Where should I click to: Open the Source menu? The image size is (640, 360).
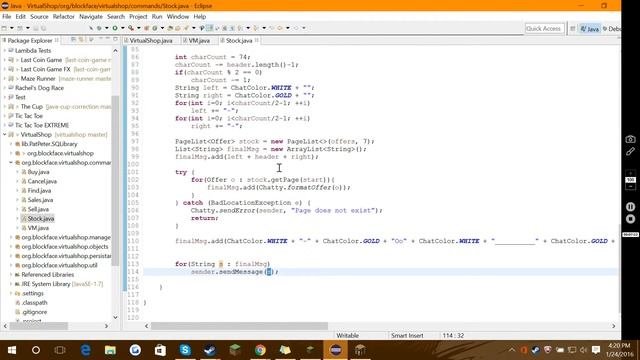tap(39, 16)
